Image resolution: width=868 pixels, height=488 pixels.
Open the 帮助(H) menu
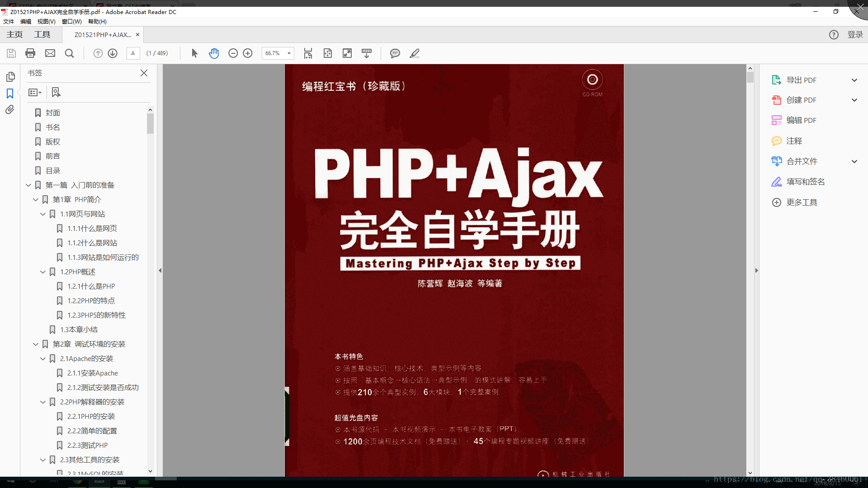[97, 22]
